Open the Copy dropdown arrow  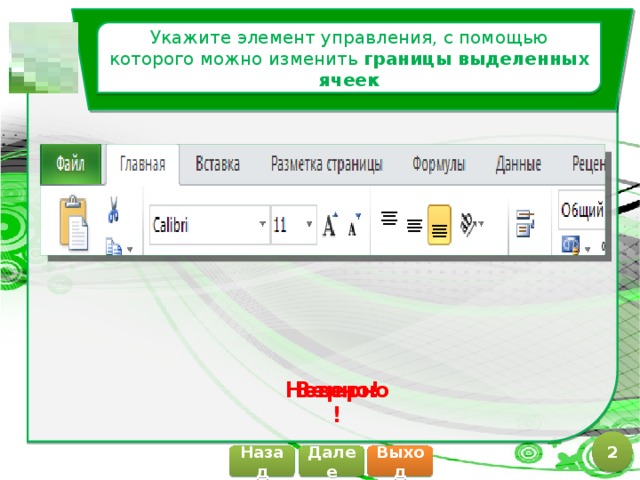(x=130, y=249)
